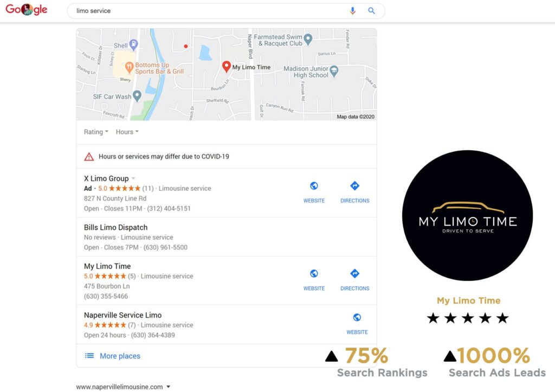The width and height of the screenshot is (555, 392).
Task: Click Bottoms Up Sports Bar map marker
Action: [x=129, y=67]
